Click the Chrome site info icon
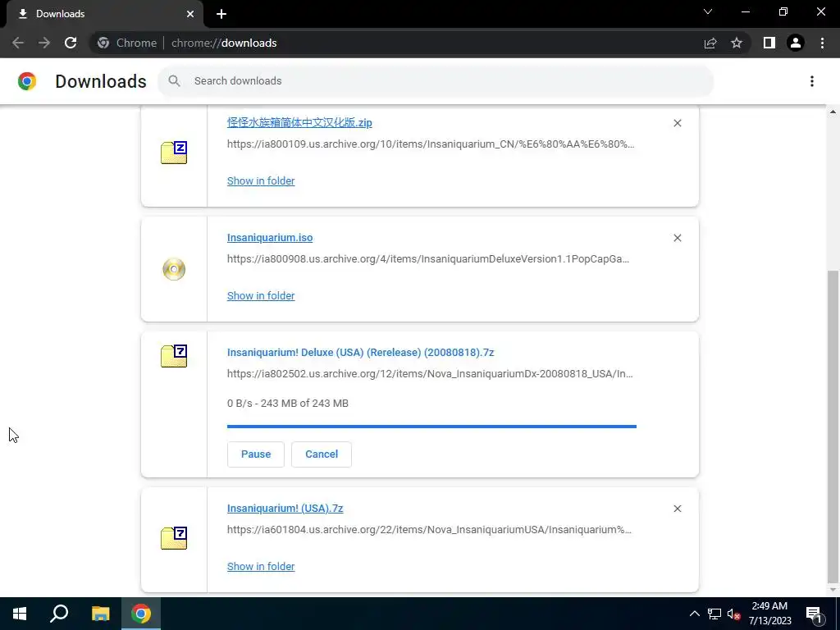This screenshot has height=630, width=840. pyautogui.click(x=103, y=43)
